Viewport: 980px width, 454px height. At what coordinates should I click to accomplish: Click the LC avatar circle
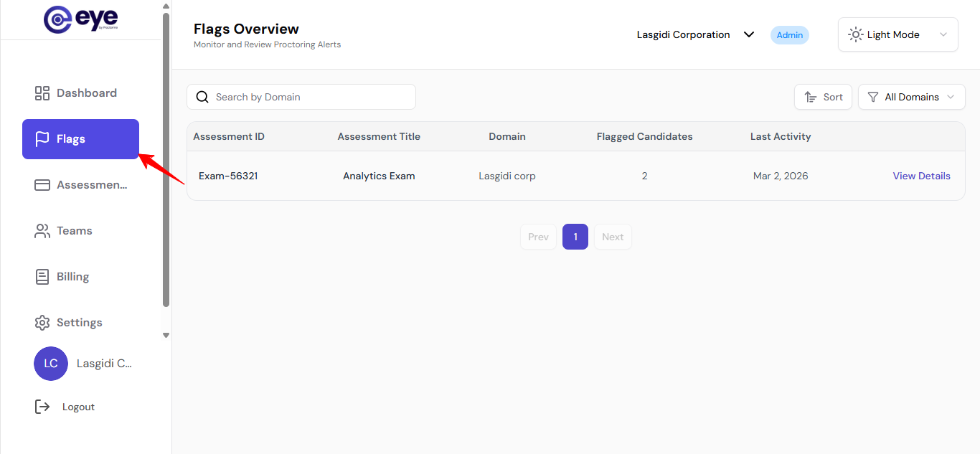coord(51,364)
